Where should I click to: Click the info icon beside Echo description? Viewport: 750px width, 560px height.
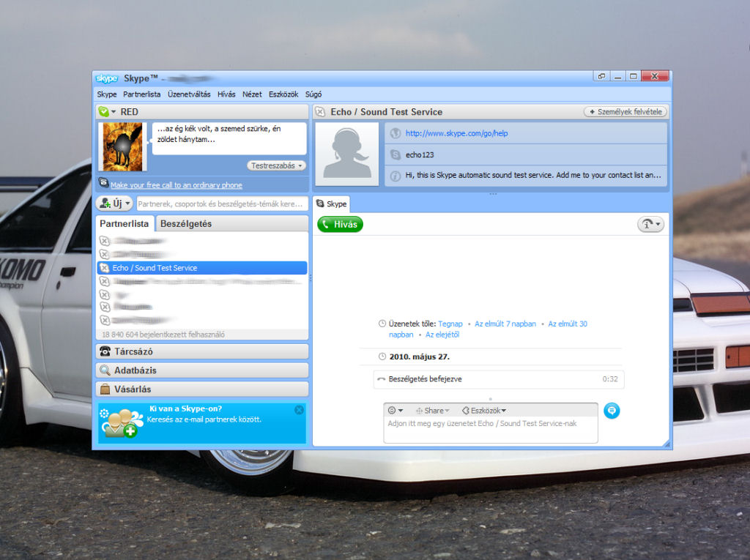click(396, 176)
